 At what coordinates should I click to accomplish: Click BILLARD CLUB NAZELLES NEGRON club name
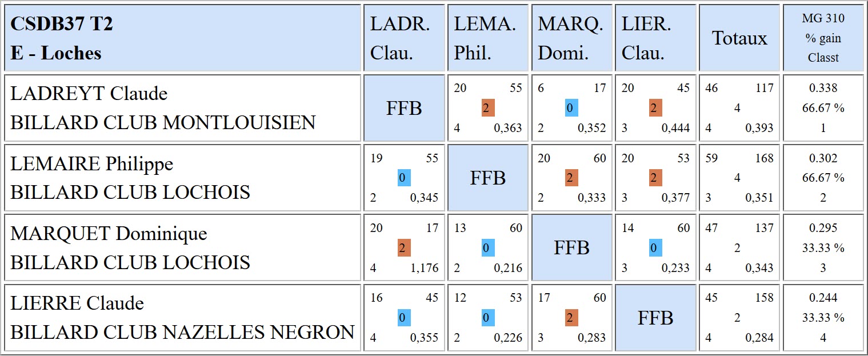(182, 332)
